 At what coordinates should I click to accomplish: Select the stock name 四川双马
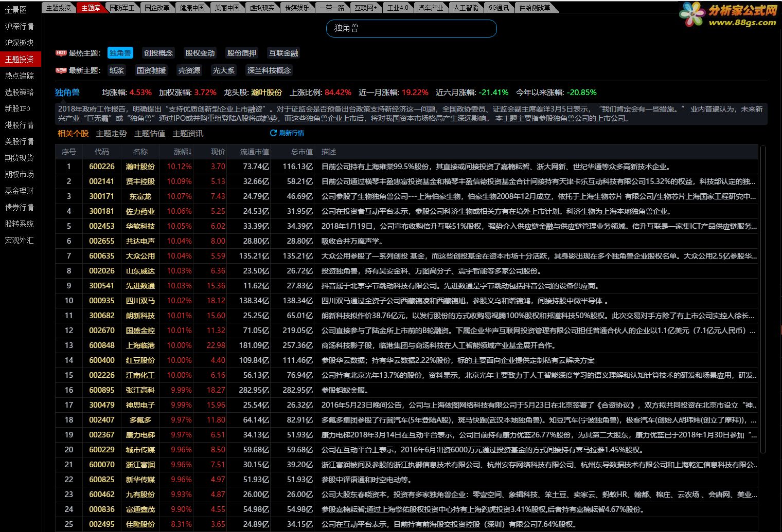(140, 301)
